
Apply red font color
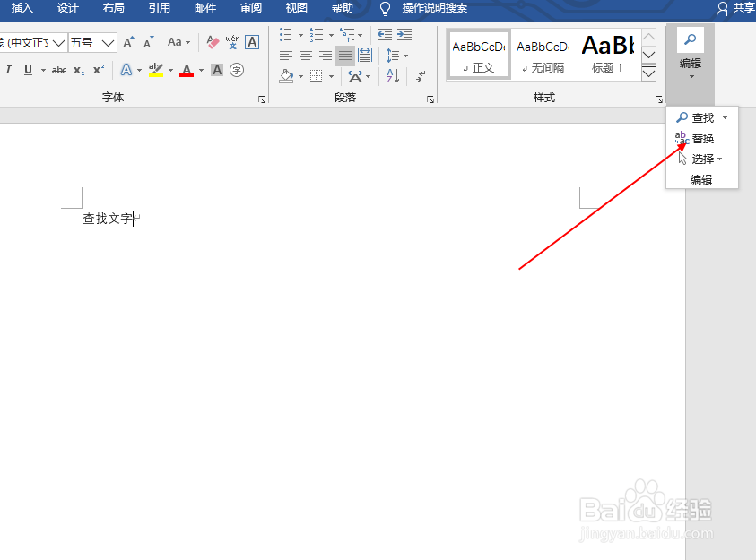(187, 70)
